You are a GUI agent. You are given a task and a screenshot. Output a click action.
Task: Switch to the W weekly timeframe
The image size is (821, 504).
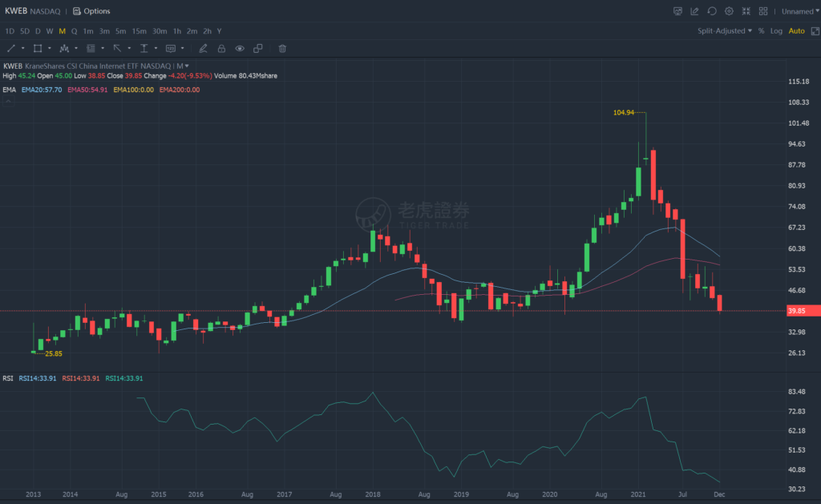(x=50, y=31)
